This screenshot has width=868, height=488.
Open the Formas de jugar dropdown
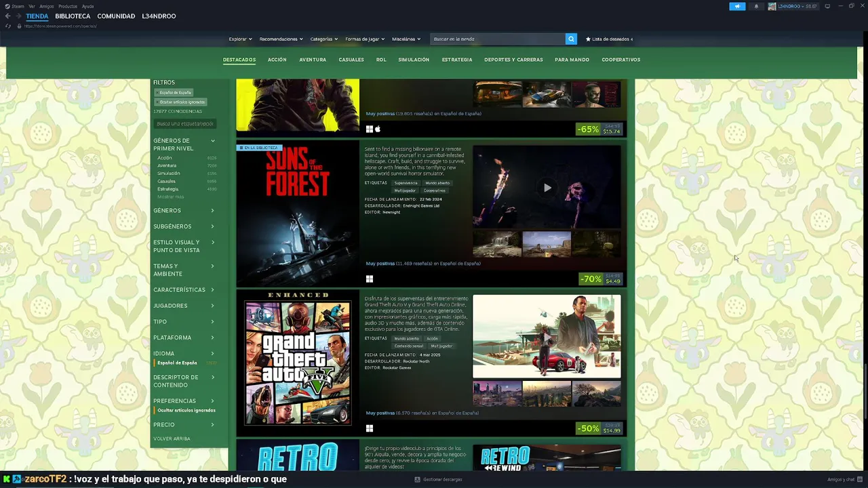point(365,39)
